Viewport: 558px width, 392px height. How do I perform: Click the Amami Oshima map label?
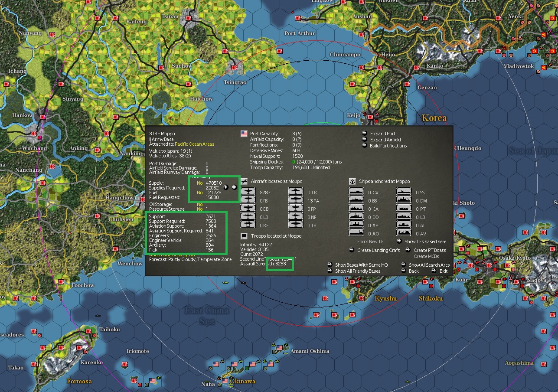(310, 351)
